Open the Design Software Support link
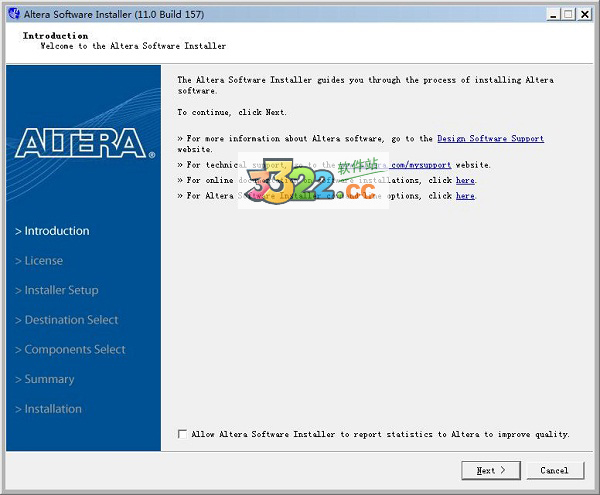The image size is (600, 495). [490, 138]
